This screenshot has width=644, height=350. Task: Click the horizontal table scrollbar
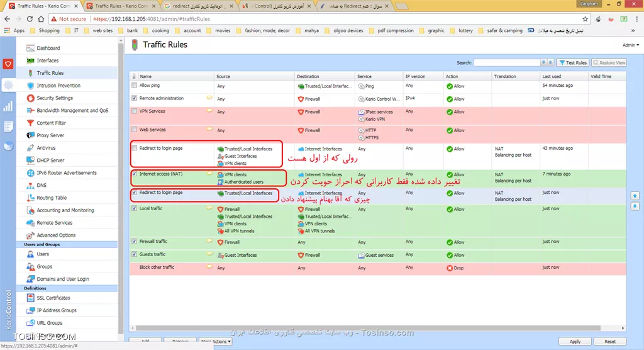click(x=367, y=328)
